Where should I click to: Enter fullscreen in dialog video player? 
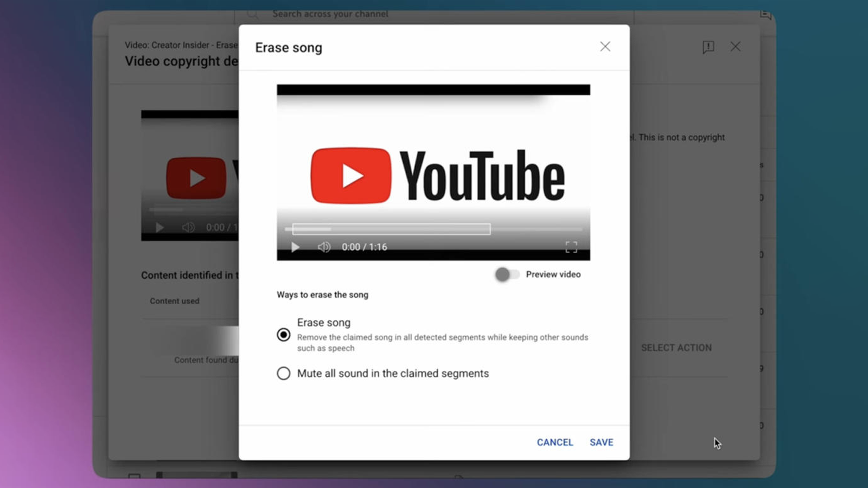[571, 247]
